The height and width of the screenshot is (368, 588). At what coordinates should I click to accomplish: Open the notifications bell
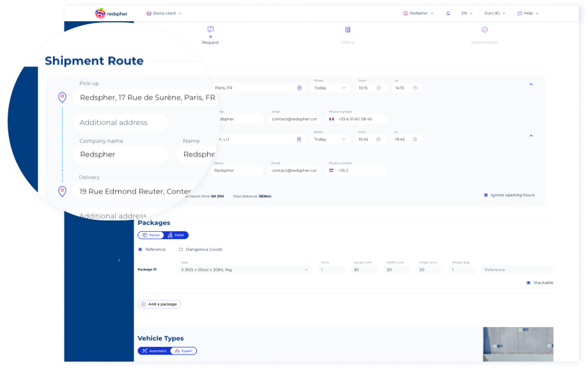coord(448,13)
